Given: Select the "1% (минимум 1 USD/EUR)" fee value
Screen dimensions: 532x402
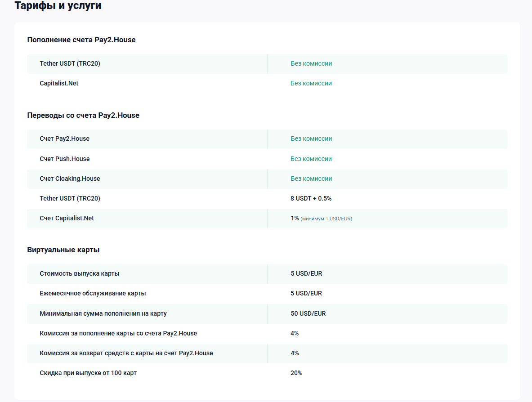Looking at the screenshot, I should (321, 219).
